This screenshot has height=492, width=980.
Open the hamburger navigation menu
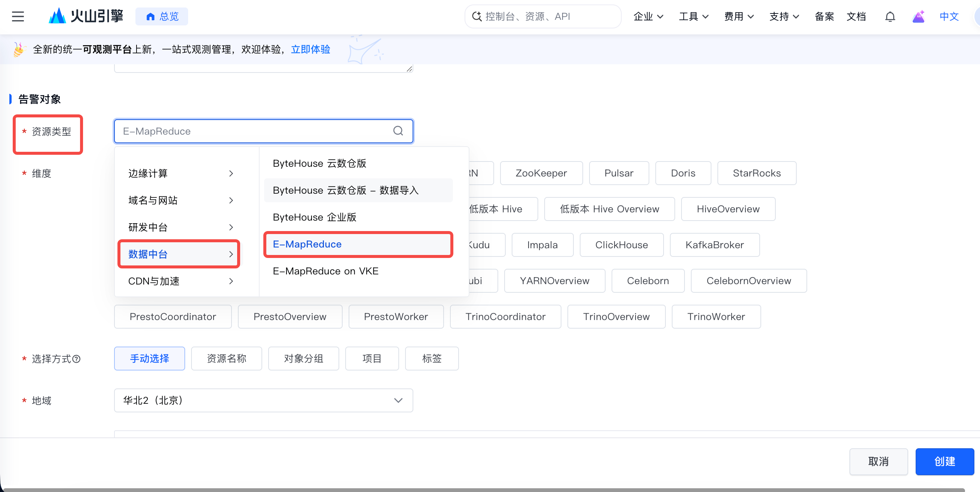click(18, 16)
